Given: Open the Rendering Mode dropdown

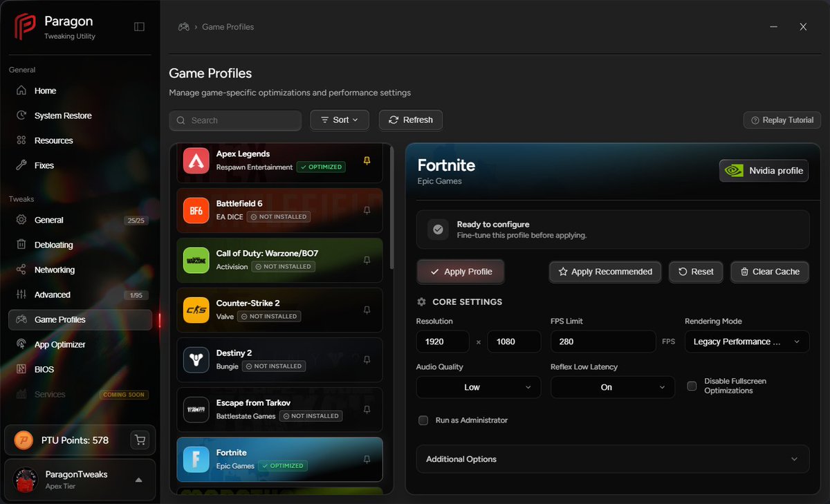Looking at the screenshot, I should (747, 342).
